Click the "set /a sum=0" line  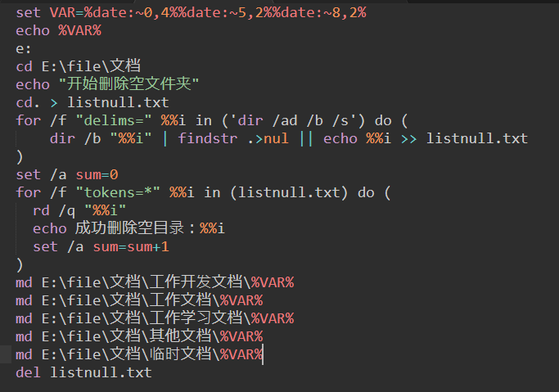(x=67, y=174)
